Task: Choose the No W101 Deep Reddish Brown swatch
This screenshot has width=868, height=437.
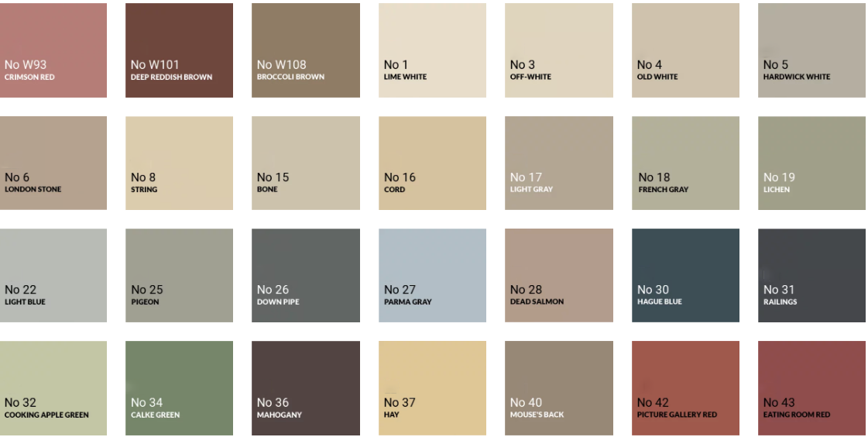Action: 180,50
